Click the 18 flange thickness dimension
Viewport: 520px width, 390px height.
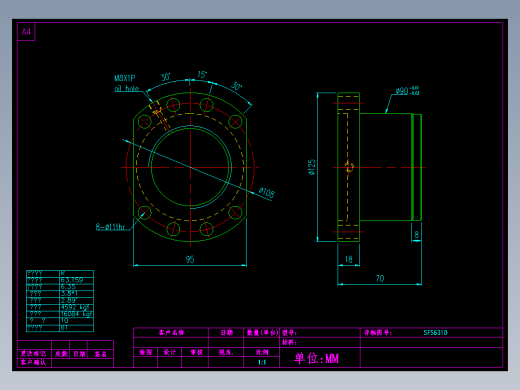tap(348, 259)
